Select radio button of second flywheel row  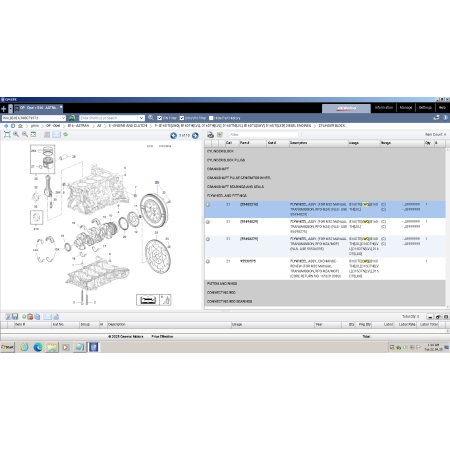tap(208, 222)
